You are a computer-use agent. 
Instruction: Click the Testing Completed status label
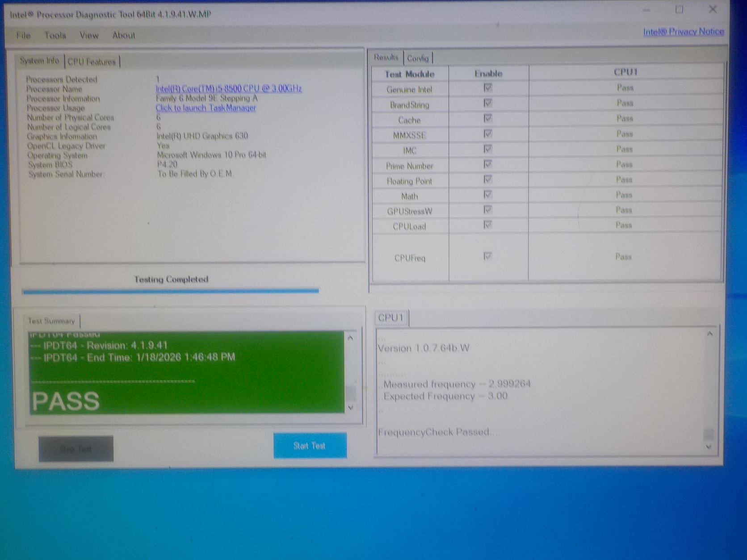point(172,280)
